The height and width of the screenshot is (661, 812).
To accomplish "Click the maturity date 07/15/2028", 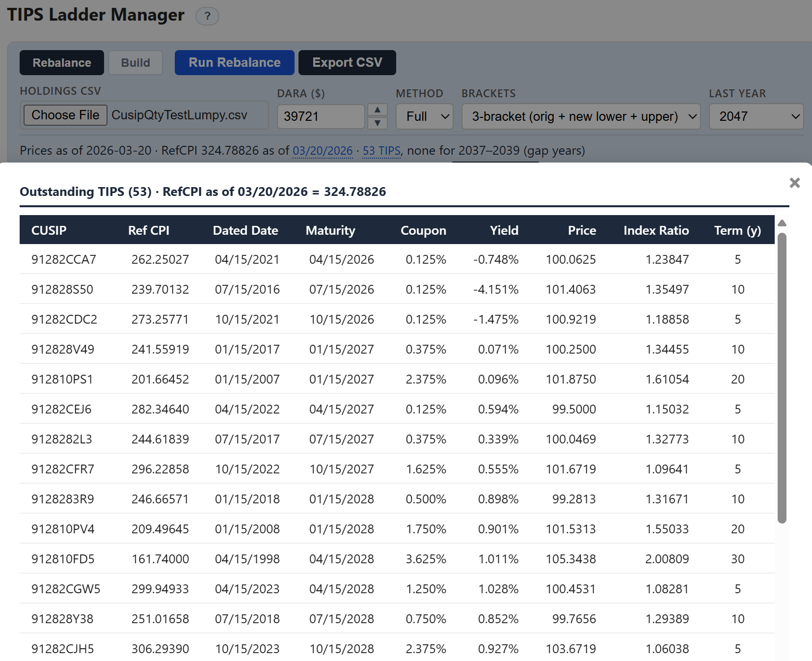I will (x=342, y=619).
